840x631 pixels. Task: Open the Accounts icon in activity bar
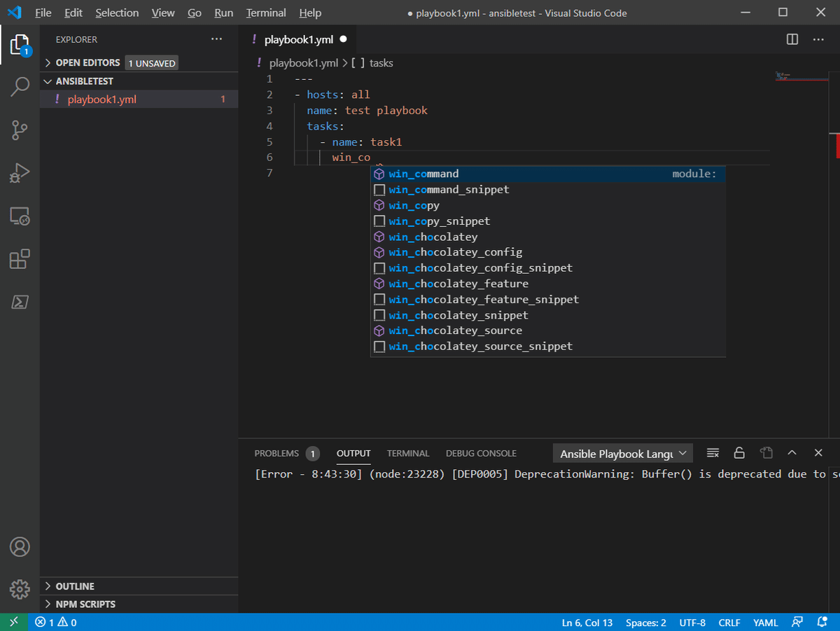click(20, 546)
